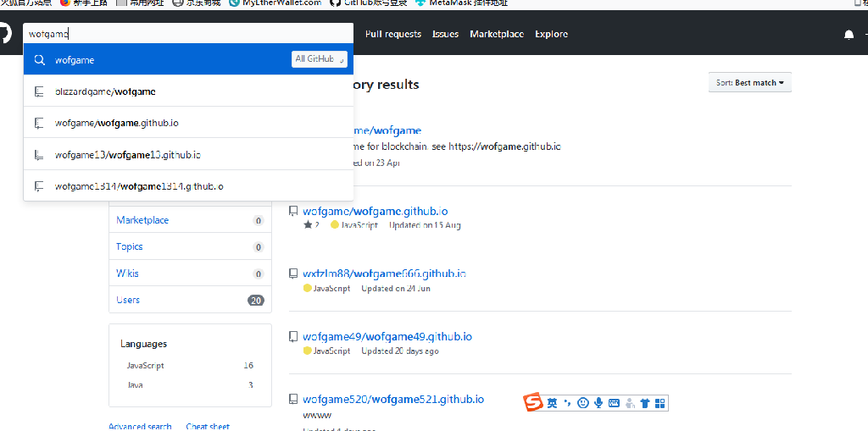Screen dimensions: 868x431
Task: Click the All GitHub search scope badge
Action: pos(320,59)
